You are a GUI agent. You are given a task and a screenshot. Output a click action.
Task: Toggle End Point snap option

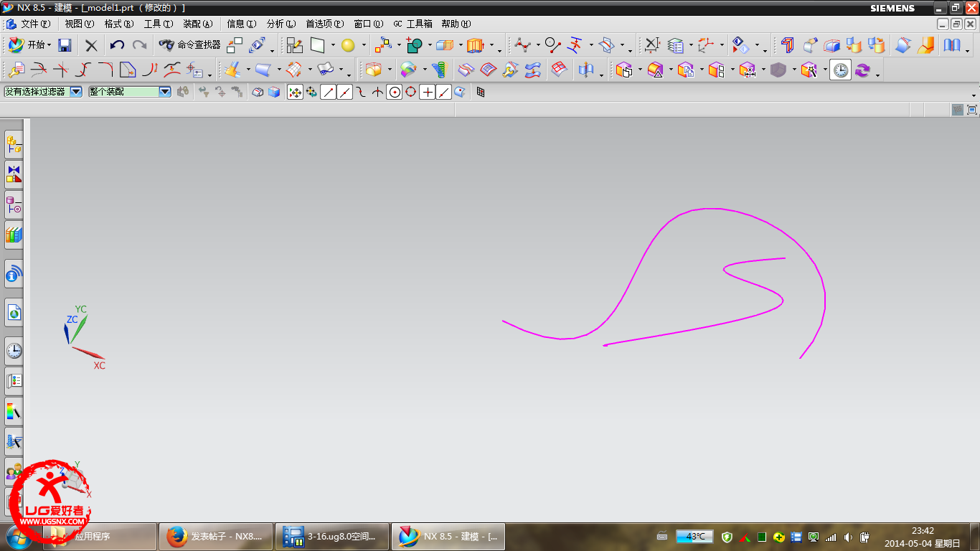point(328,92)
